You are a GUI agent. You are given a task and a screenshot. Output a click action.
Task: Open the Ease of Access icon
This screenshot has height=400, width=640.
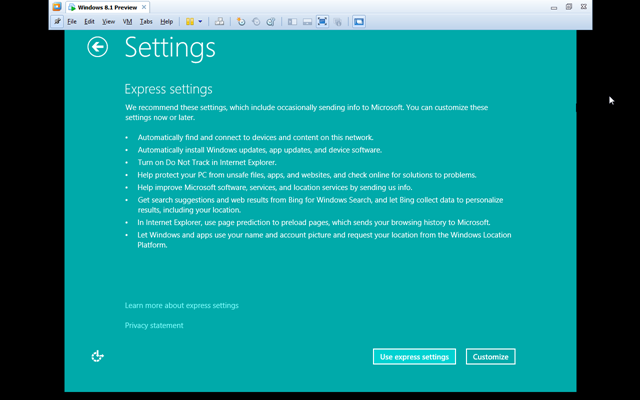click(97, 356)
